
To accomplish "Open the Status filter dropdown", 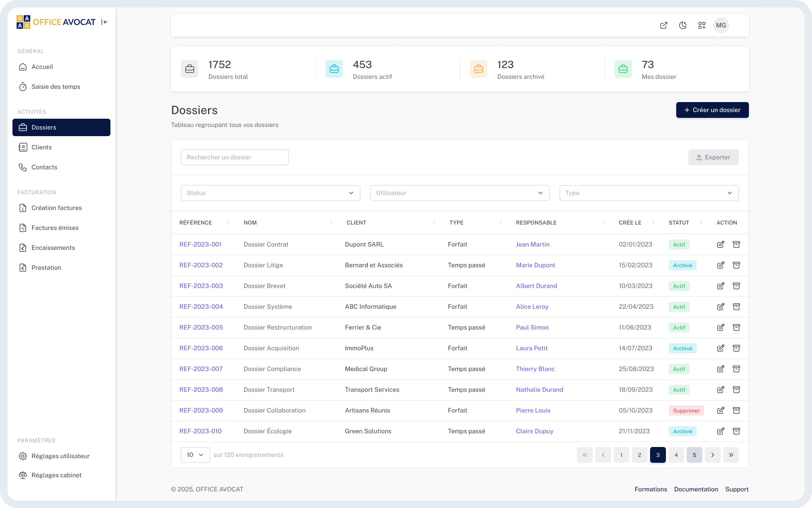I will [x=270, y=193].
